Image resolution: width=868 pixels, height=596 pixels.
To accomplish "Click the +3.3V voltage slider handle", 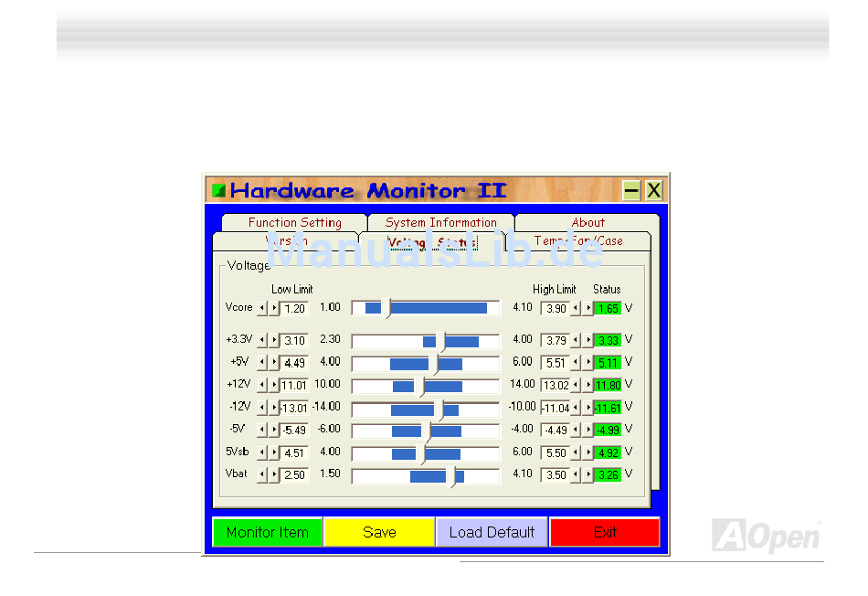I will click(440, 341).
